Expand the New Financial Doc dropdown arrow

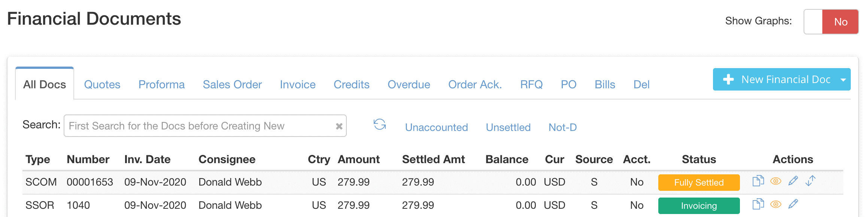pos(843,80)
